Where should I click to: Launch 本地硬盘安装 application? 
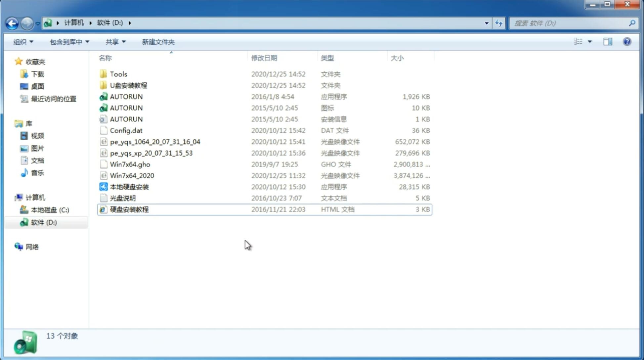(x=129, y=187)
